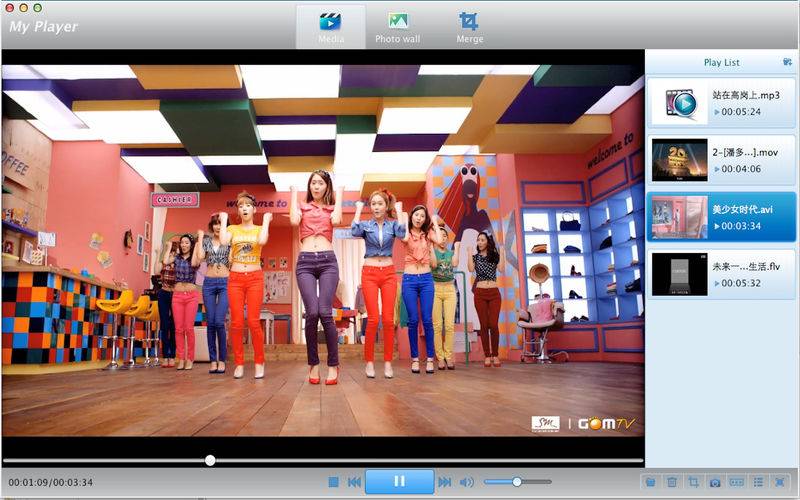Screen dimensions: 800x500
Task: Skip to the next track
Action: pyautogui.click(x=445, y=482)
